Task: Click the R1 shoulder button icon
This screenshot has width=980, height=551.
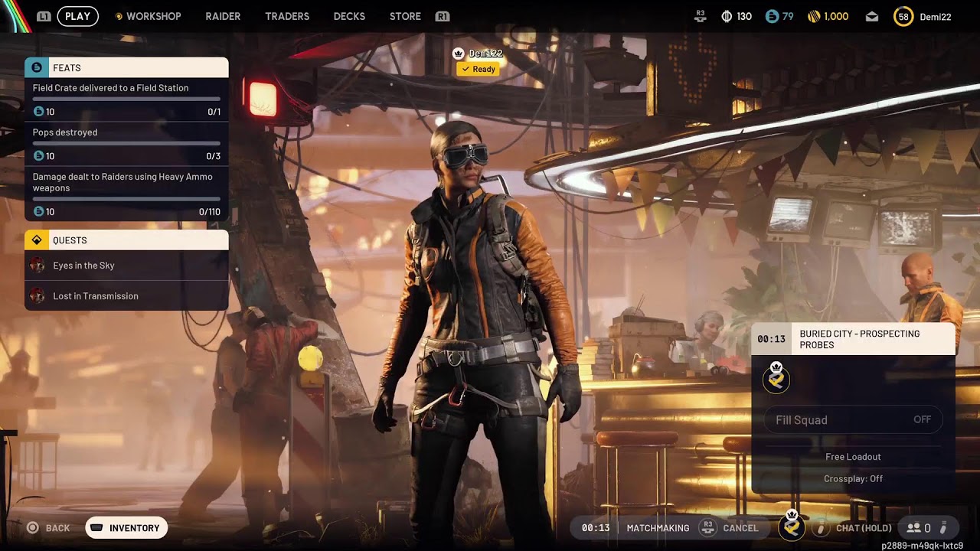Action: point(442,16)
